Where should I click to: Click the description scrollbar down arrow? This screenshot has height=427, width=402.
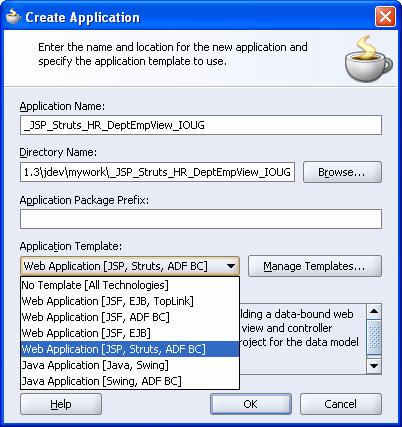pos(374,366)
